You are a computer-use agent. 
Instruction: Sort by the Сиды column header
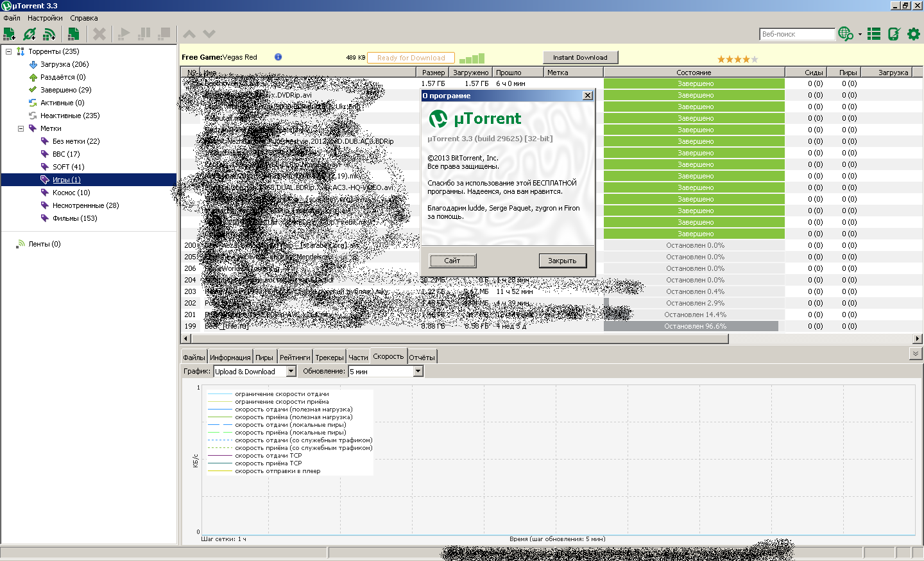(806, 73)
